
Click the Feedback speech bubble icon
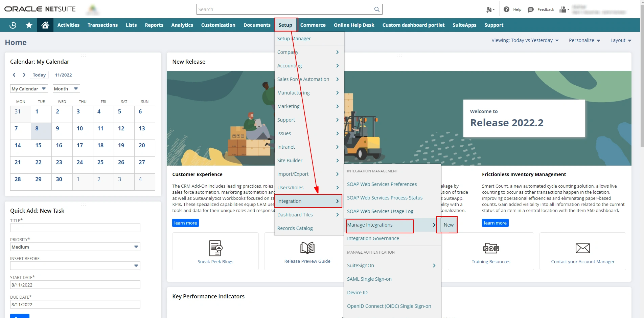[x=531, y=9]
